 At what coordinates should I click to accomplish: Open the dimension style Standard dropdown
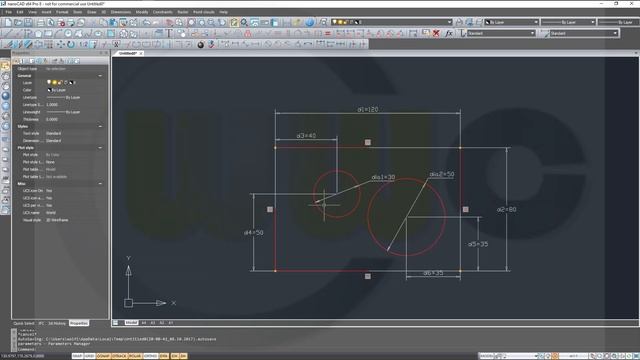coord(583,33)
